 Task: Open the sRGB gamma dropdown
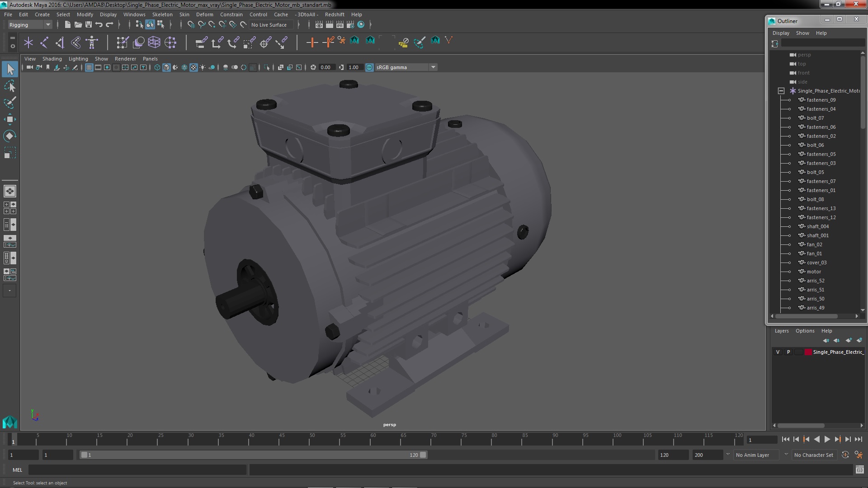[406, 67]
